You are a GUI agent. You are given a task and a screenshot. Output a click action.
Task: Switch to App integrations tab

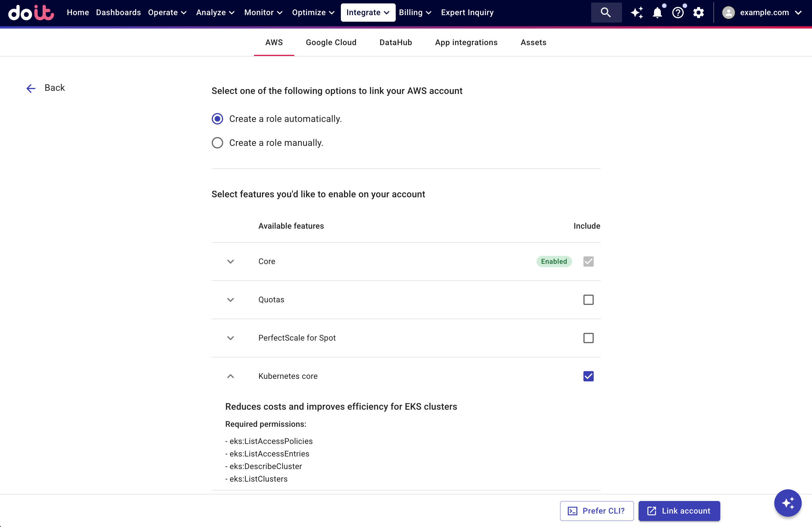(x=466, y=43)
